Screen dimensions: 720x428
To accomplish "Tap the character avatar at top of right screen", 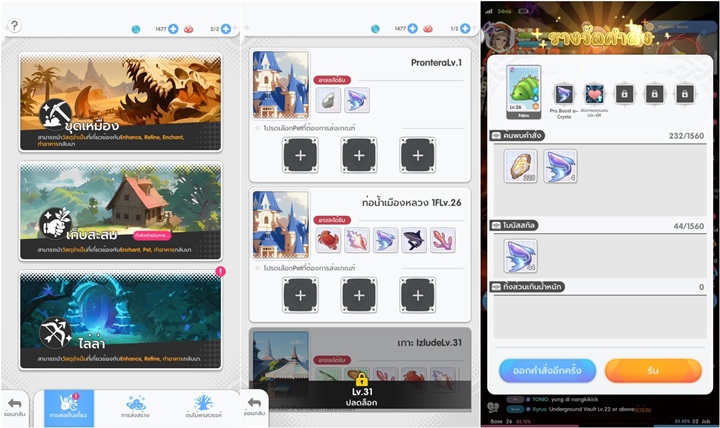I will tap(501, 37).
